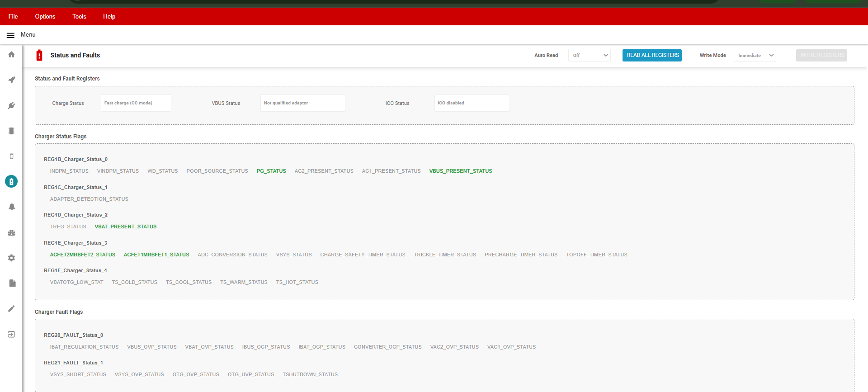This screenshot has height=392, width=868.
Task: Click the PRECHARGE_TIMER_STATUS flag
Action: coord(521,255)
